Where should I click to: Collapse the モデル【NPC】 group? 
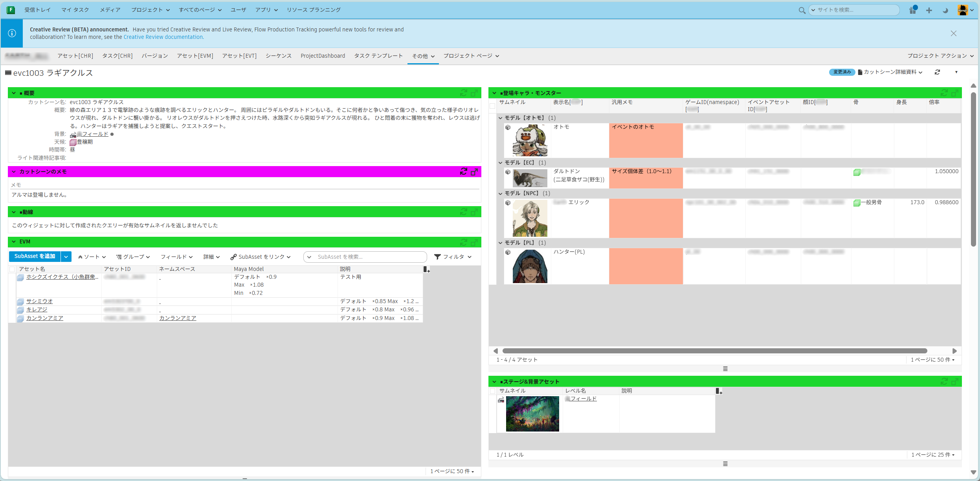point(500,193)
